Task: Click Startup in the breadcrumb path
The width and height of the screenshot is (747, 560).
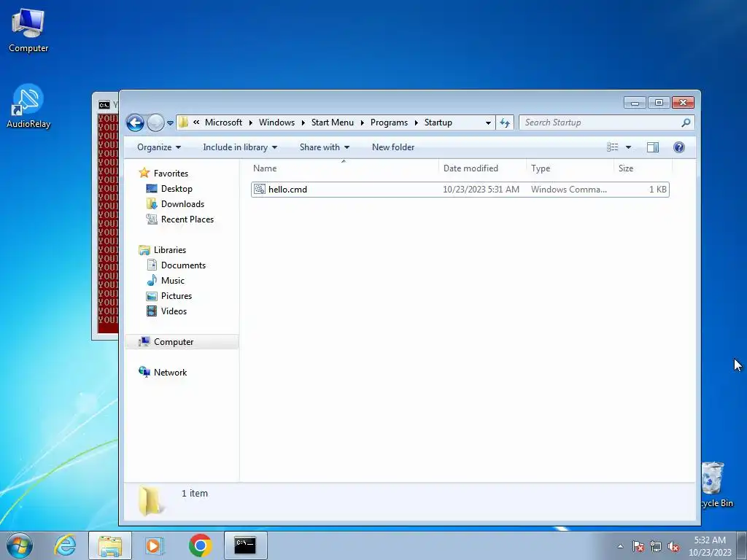Action: 438,122
